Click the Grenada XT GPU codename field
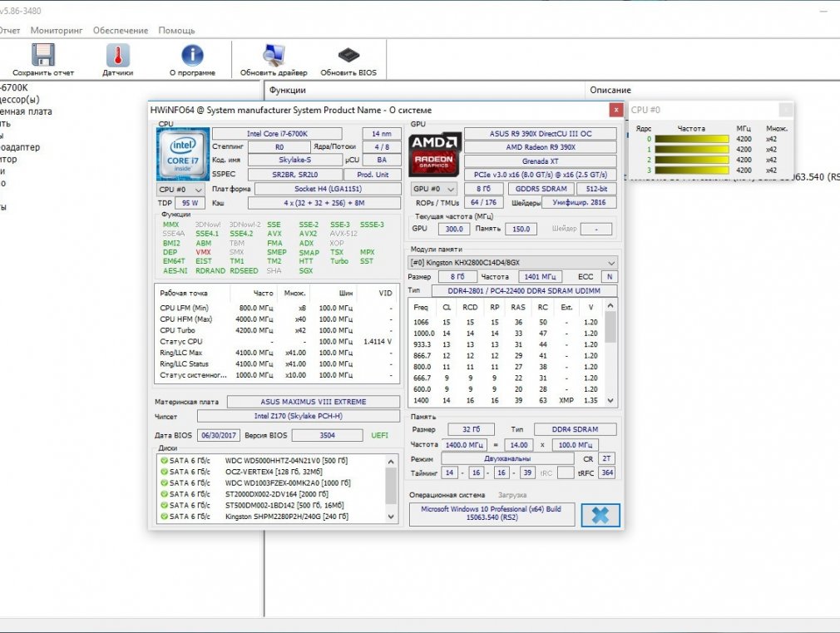This screenshot has height=633, width=840. [x=540, y=161]
